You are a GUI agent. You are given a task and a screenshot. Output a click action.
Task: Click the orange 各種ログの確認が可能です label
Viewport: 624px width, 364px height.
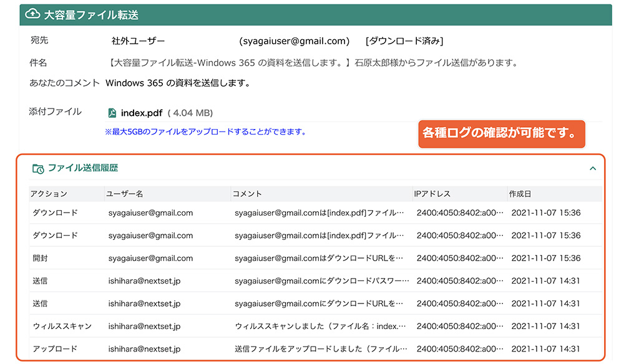click(502, 133)
